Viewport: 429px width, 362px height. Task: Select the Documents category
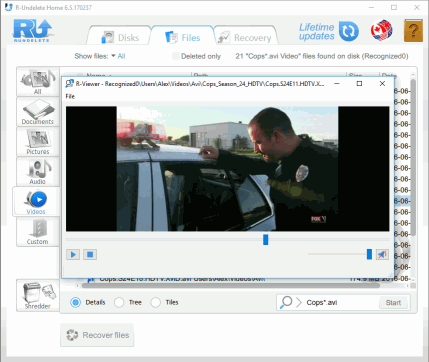(38, 112)
